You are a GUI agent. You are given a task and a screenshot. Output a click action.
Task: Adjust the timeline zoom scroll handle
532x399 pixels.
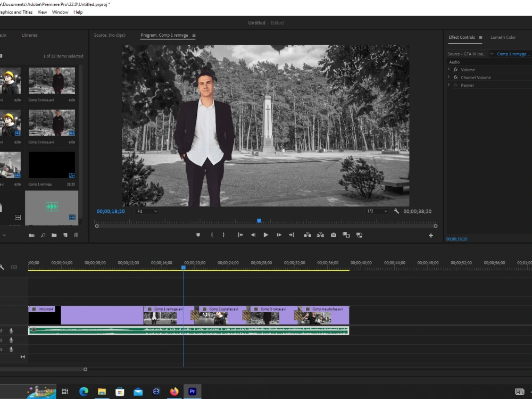click(86, 369)
